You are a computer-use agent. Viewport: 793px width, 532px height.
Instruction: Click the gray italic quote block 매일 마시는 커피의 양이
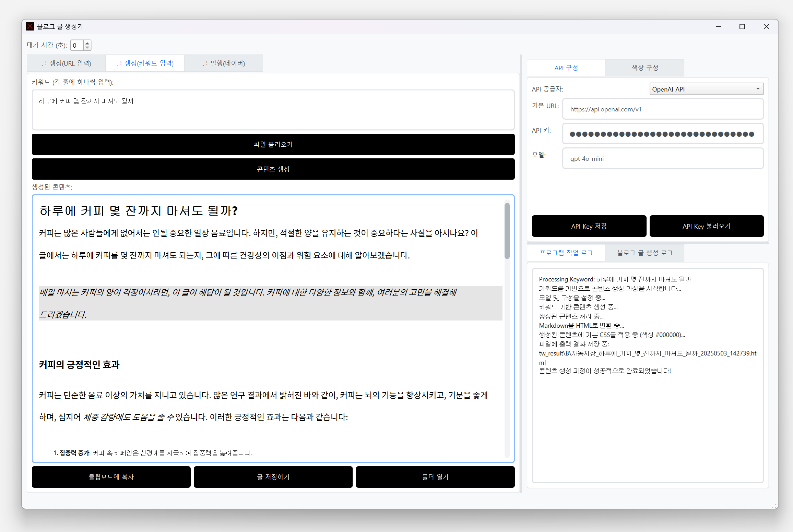pyautogui.click(x=271, y=303)
